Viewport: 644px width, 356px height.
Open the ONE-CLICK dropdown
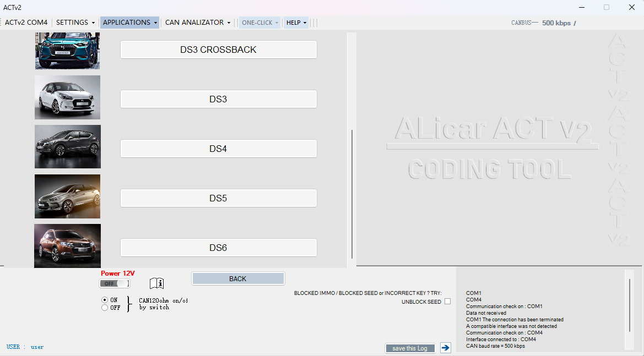point(259,23)
